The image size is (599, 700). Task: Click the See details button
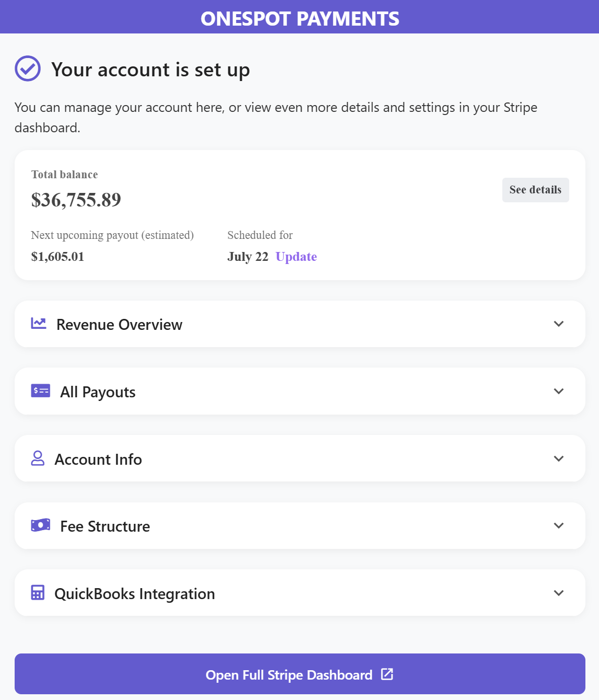[x=536, y=190]
